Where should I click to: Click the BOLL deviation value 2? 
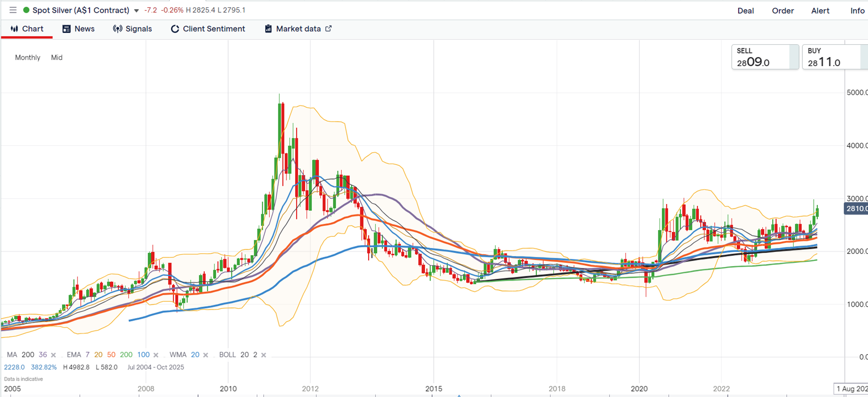click(x=255, y=355)
